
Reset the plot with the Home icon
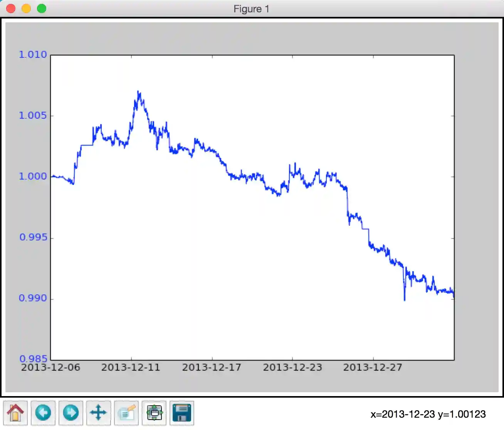(x=15, y=413)
